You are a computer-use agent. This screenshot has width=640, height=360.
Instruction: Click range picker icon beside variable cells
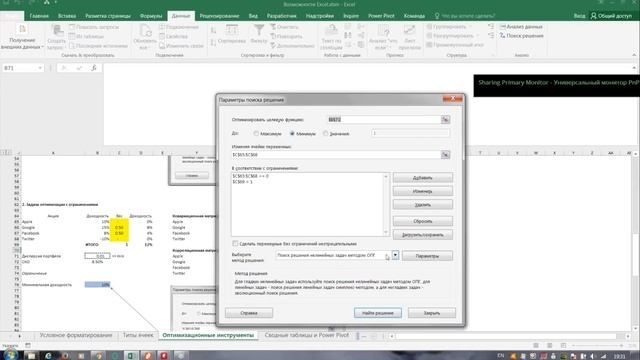point(445,155)
